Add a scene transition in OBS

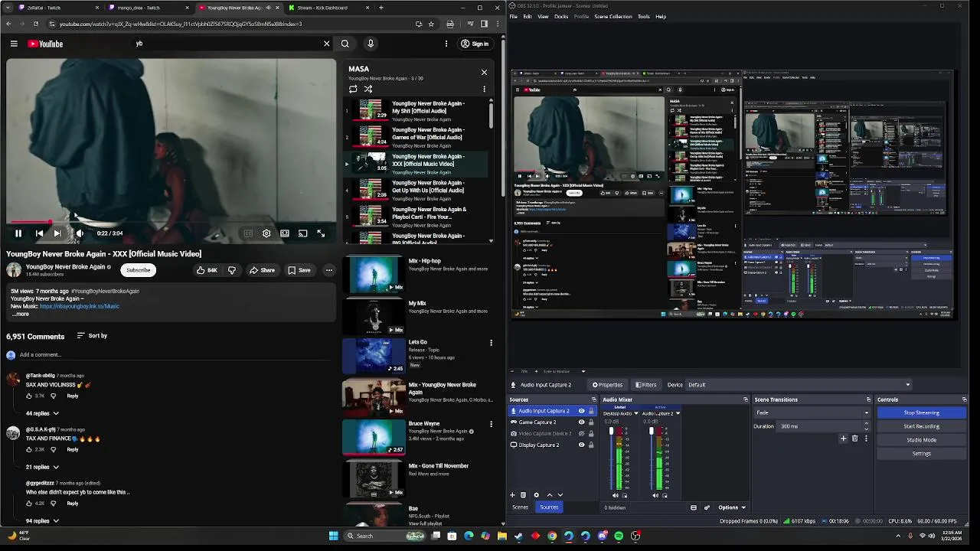[843, 439]
